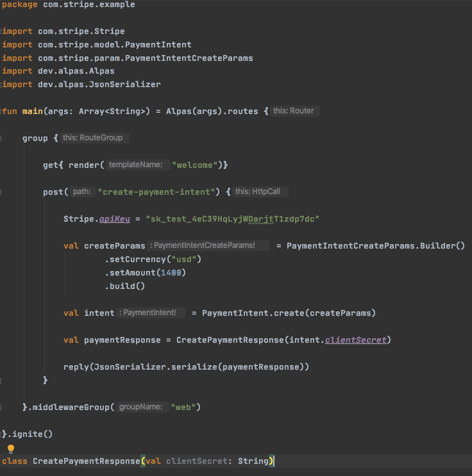Click the 'groupName:' parameter hint
Image resolution: width=472 pixels, height=476 pixels.
pyautogui.click(x=141, y=407)
